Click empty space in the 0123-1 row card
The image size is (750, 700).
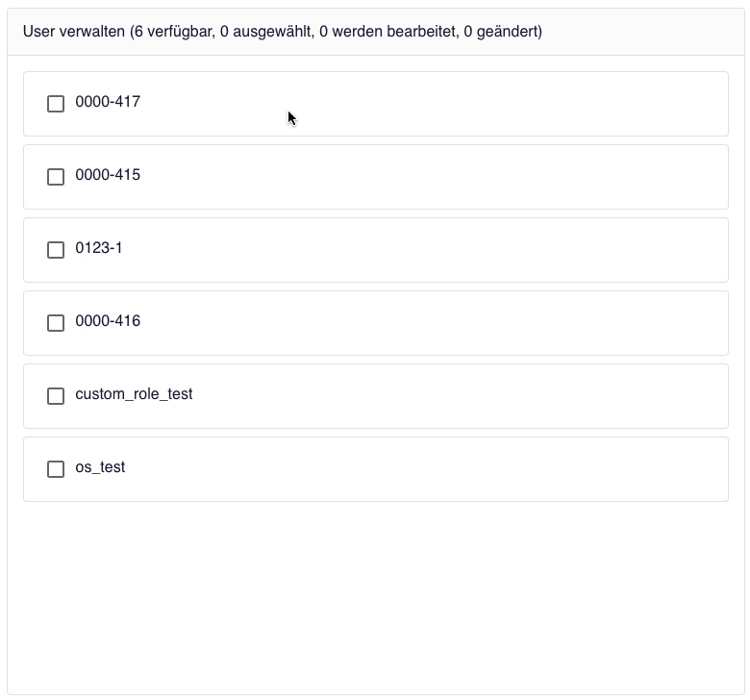click(481, 250)
